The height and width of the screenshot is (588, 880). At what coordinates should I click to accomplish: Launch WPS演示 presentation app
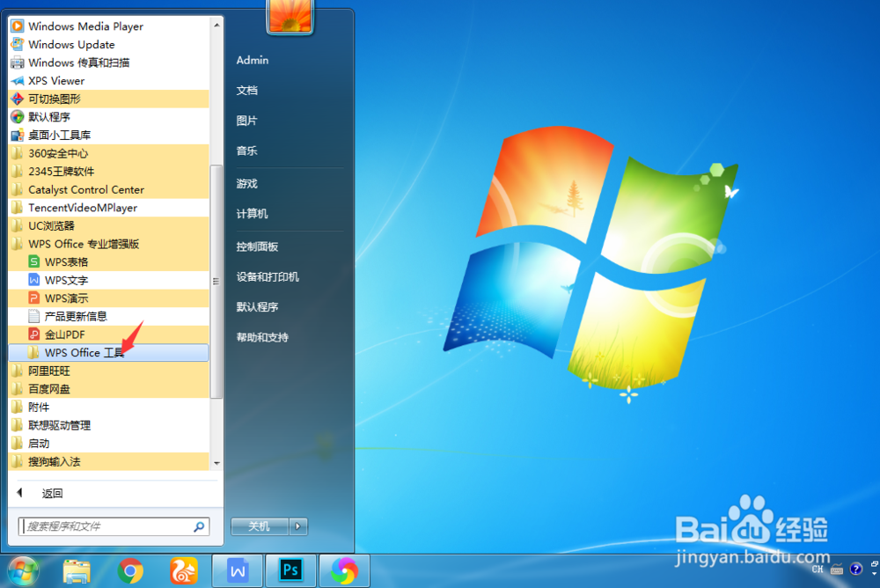tap(109, 298)
